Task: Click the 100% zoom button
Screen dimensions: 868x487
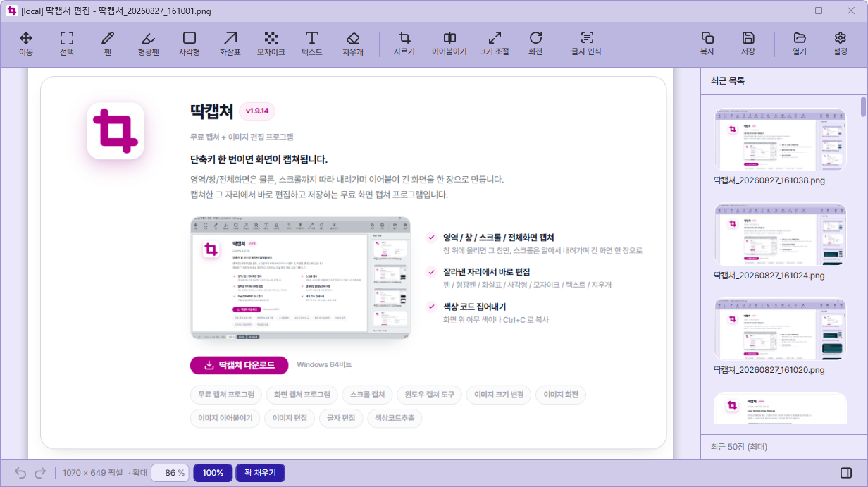Action: [x=213, y=473]
